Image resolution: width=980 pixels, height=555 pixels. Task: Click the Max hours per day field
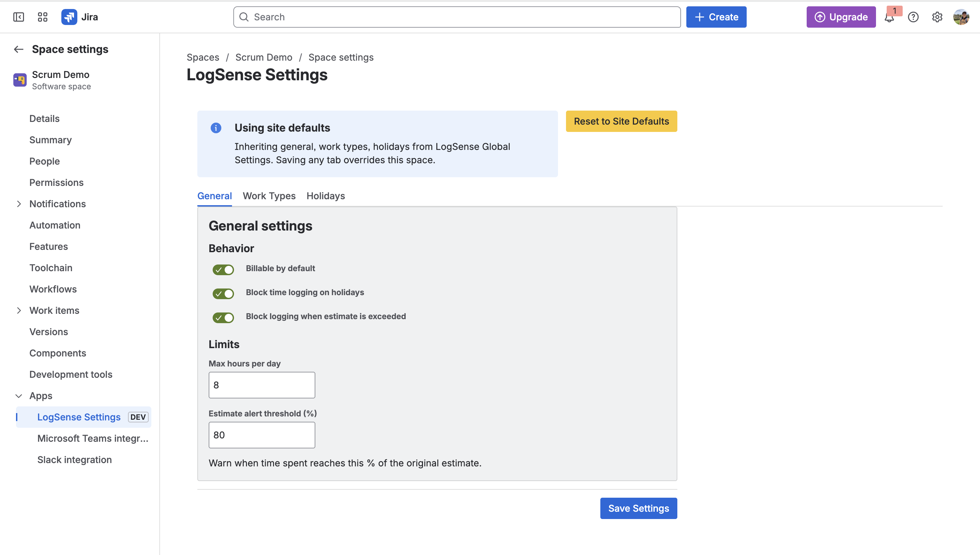262,385
